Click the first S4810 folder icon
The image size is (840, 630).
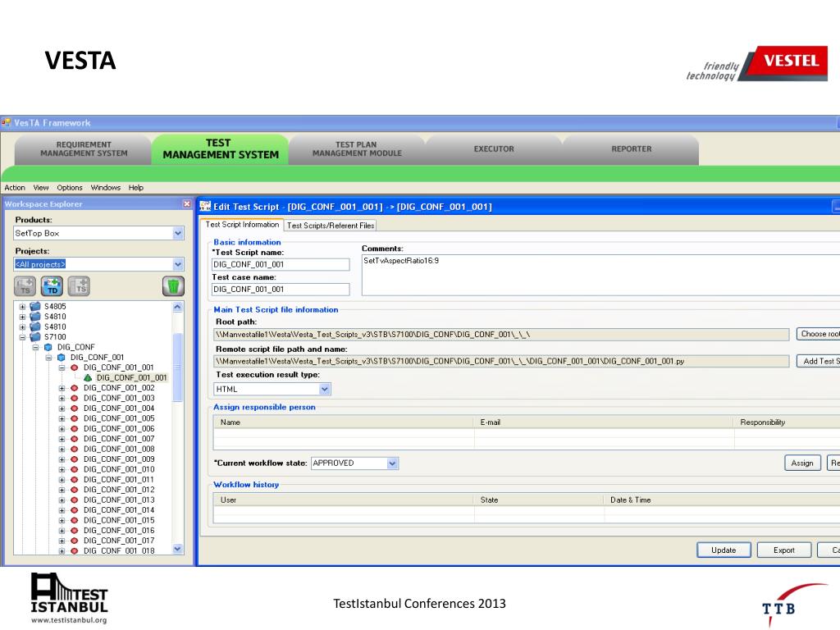point(35,317)
